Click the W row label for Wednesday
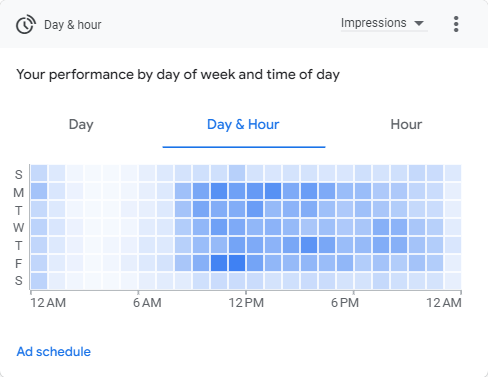Screen dimensions: 488x377 coord(19,228)
